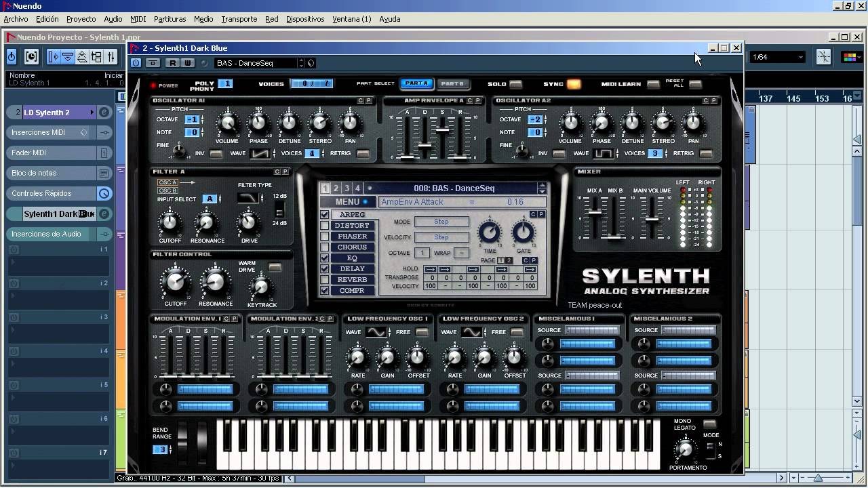Image resolution: width=868 pixels, height=488 pixels.
Task: Open Controles Rápidos panel icon
Action: point(104,193)
